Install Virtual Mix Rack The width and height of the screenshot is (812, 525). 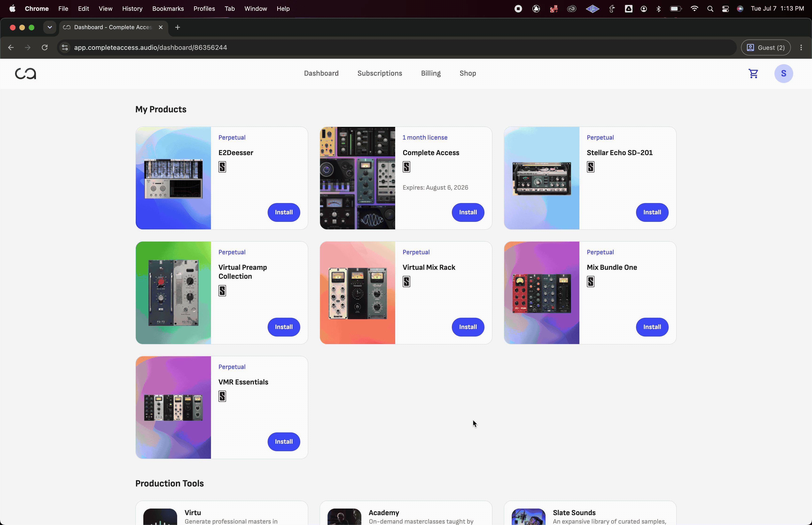[468, 327]
